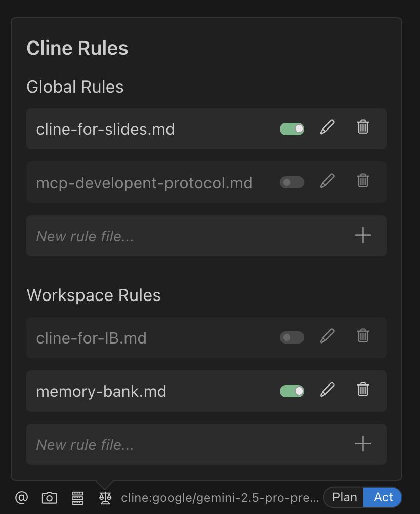The image size is (420, 514).
Task: Open the Cline Rules scales icon
Action: 105,497
